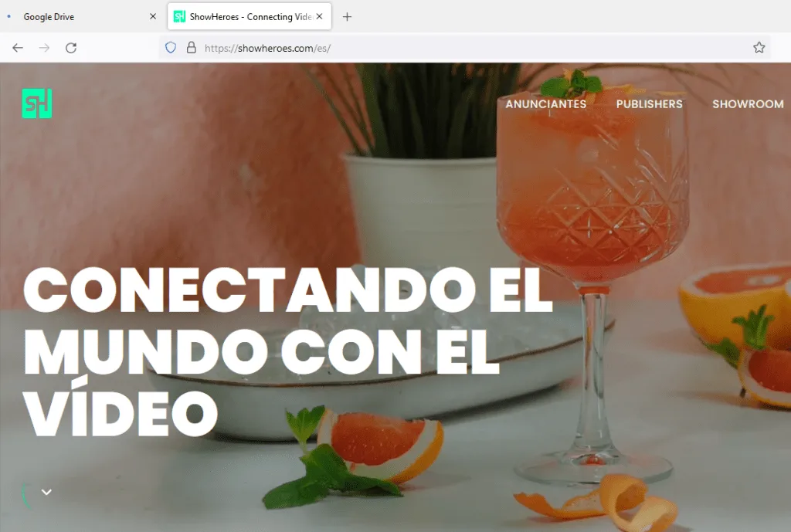Click the scroll-down chevron below the headline

[46, 492]
